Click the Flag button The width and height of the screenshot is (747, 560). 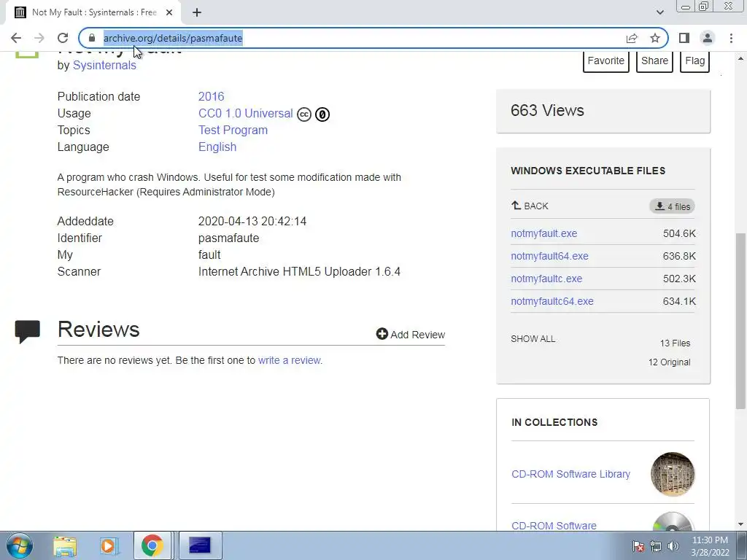(694, 61)
